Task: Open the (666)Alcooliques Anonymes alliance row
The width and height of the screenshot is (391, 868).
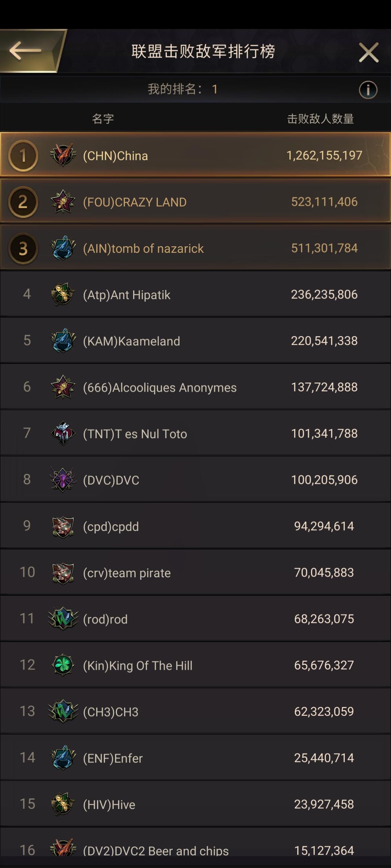Action: (x=195, y=387)
